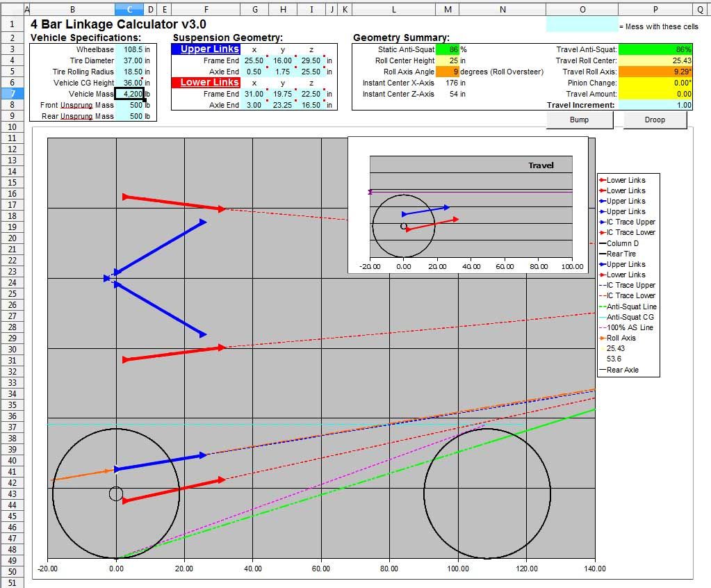
Task: Select the Vehicle Mass cell 4,200
Action: (130, 94)
